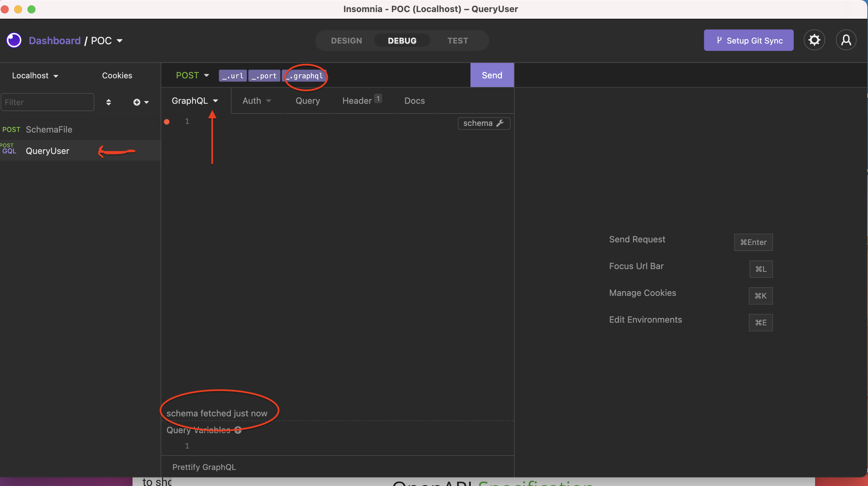Open the Docs tab
This screenshot has height=486, width=868.
click(414, 100)
